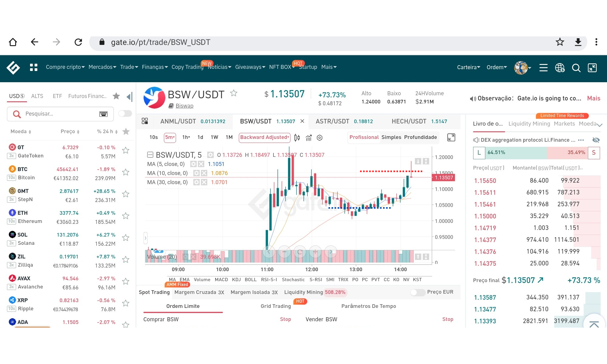Hide the order book announcement eye

pos(596,140)
